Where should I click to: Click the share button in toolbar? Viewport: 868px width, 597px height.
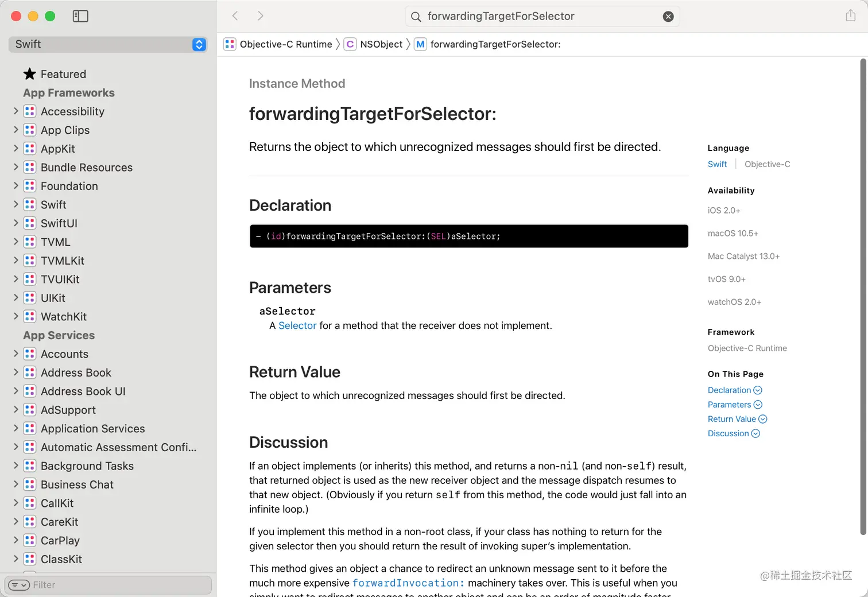(x=851, y=15)
